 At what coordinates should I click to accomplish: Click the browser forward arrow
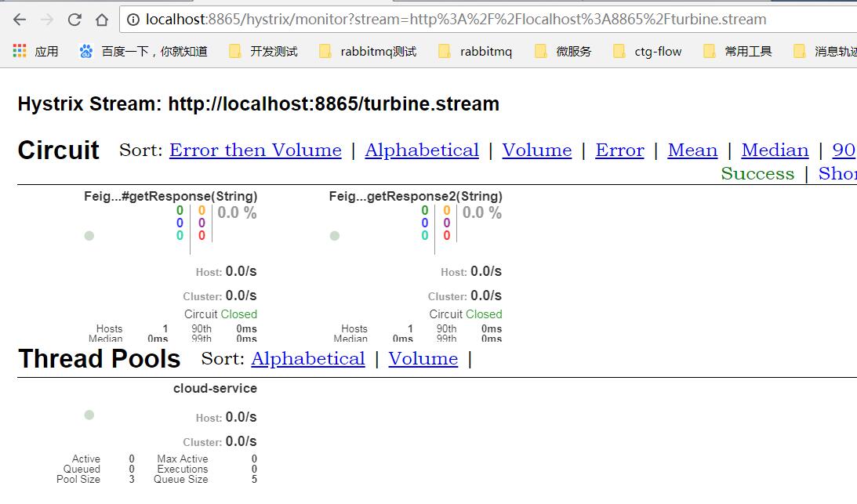47,20
